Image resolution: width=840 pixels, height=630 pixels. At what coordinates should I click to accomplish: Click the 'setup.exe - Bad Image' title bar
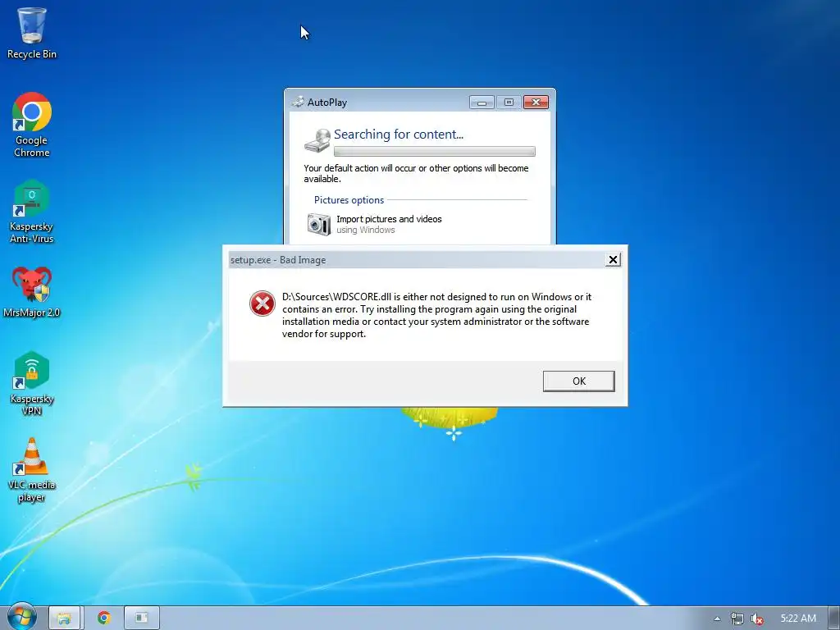point(415,260)
